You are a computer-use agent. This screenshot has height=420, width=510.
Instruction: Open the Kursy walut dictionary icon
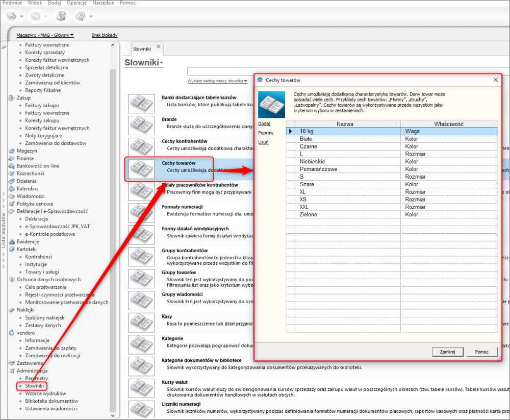(141, 388)
